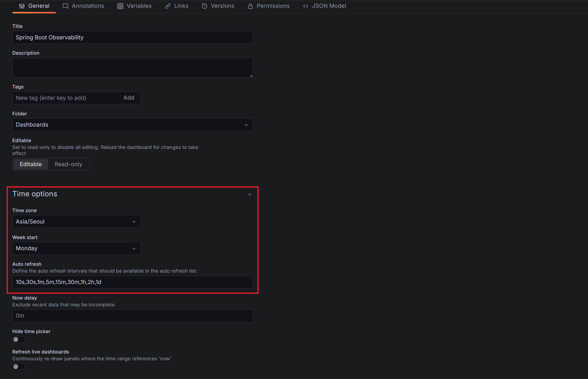Click into the Now delay field
This screenshot has width=588, height=379.
tap(132, 316)
